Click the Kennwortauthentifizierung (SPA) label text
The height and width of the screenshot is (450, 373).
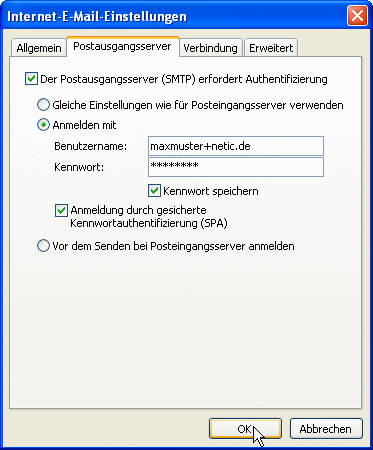pyautogui.click(x=149, y=223)
